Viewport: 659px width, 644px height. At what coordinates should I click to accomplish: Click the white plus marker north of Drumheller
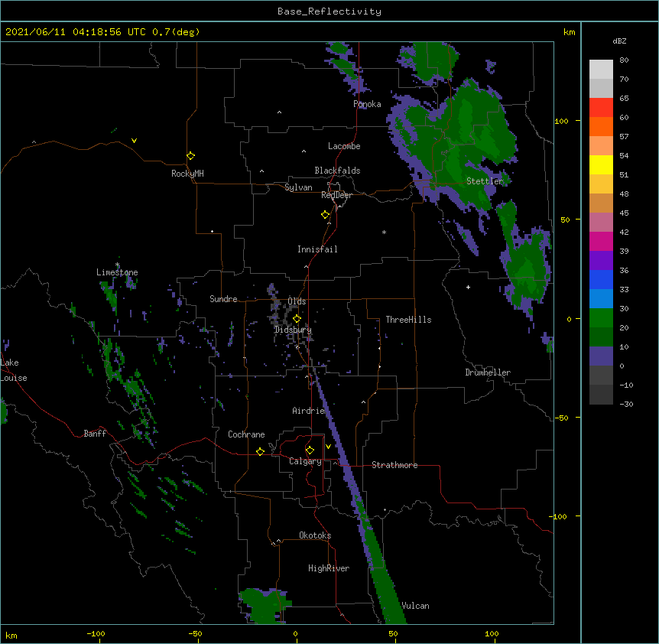468,287
